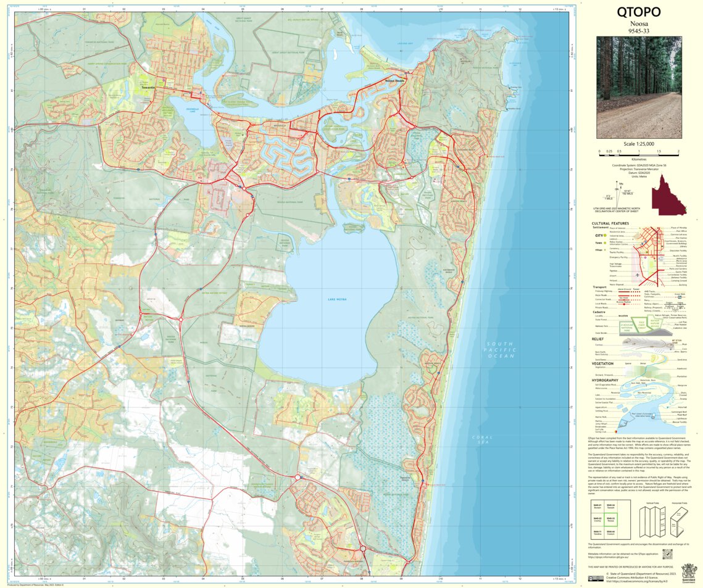703x588 pixels.
Task: Click the airport symbol in the Transport legend
Action: (x=638, y=275)
